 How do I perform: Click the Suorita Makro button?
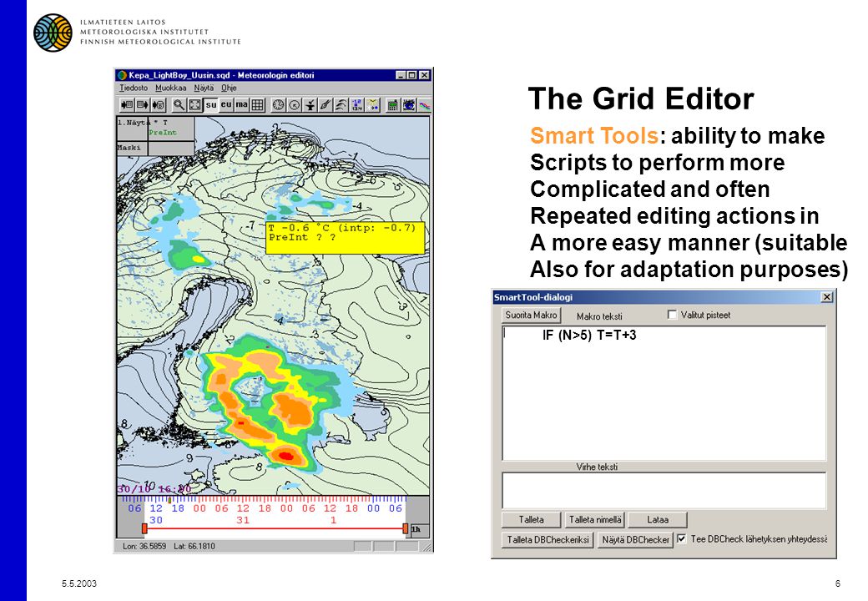(x=531, y=315)
